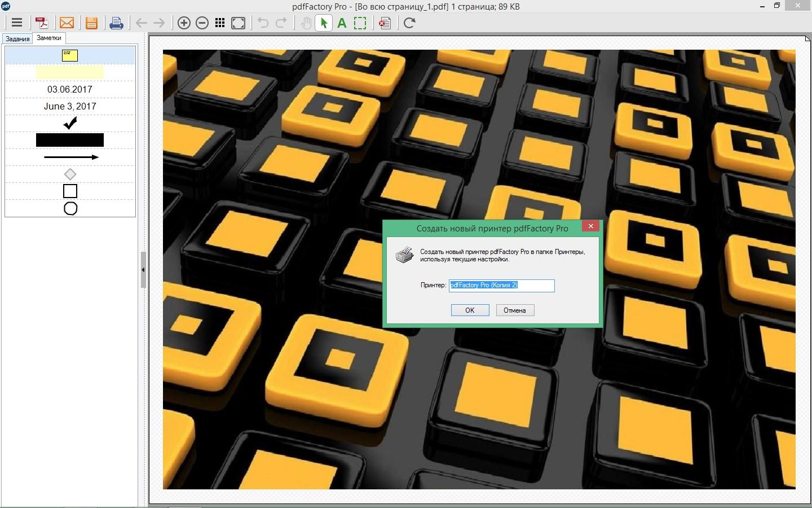The image size is (812, 508).
Task: Insert the June 3, 2017 date stamp
Action: click(x=70, y=106)
